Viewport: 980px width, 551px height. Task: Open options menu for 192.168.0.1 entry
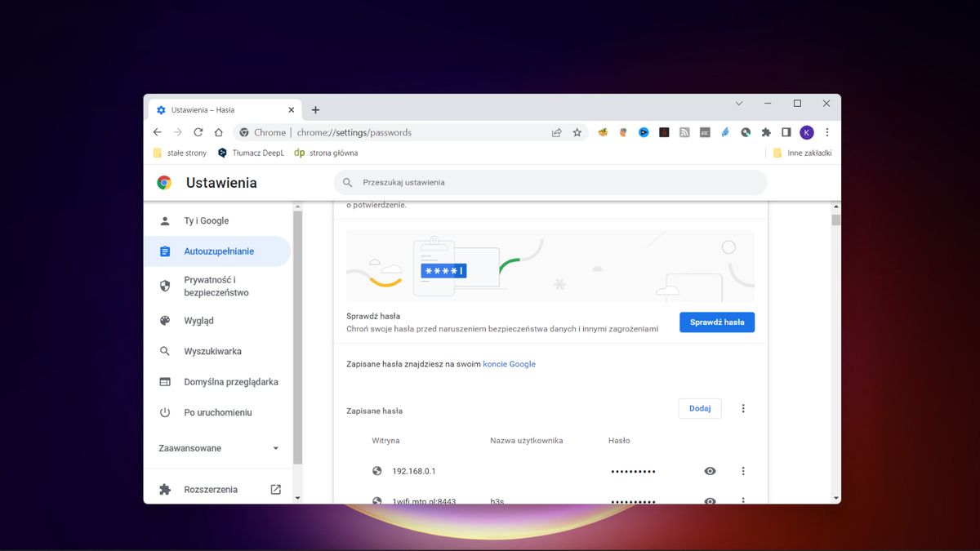(x=743, y=470)
